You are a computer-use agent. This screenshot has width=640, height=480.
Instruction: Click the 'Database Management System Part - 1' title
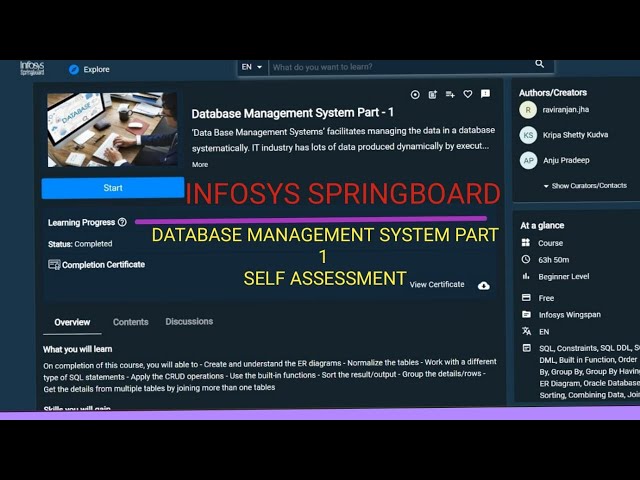click(292, 113)
